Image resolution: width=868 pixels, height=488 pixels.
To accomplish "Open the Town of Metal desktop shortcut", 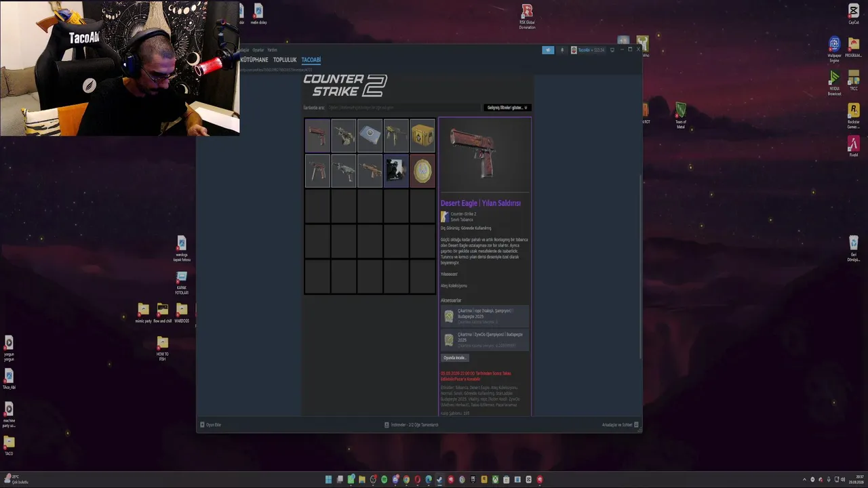I will coord(680,116).
